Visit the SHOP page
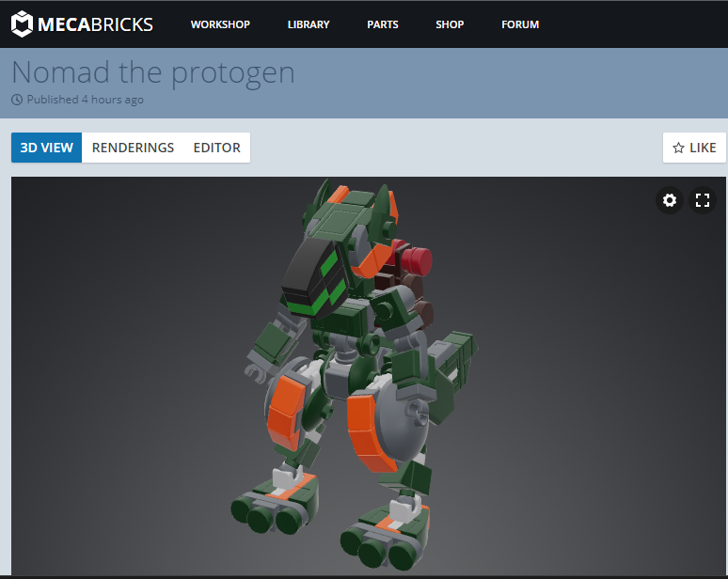 pos(450,24)
